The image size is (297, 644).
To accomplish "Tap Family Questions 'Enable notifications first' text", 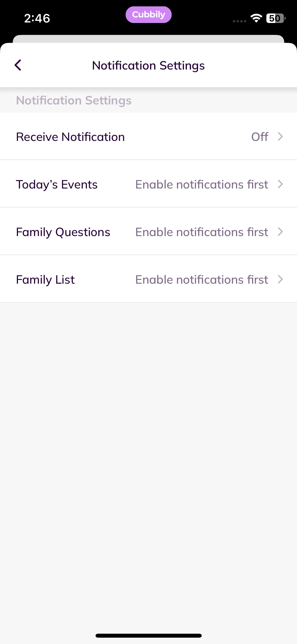I will (202, 232).
